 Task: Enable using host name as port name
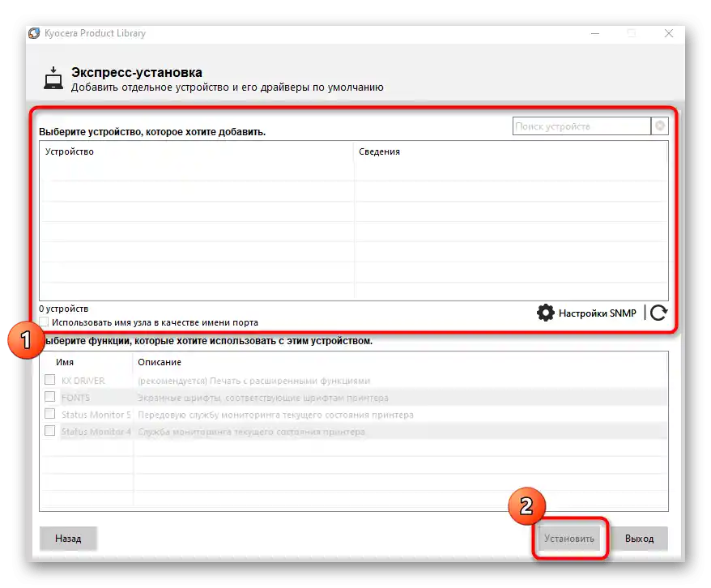tap(44, 322)
